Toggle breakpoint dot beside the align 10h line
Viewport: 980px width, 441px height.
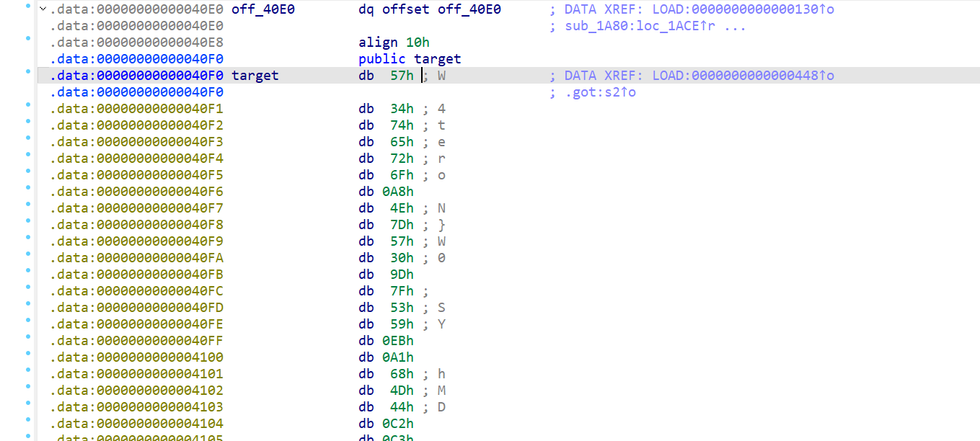click(x=28, y=38)
